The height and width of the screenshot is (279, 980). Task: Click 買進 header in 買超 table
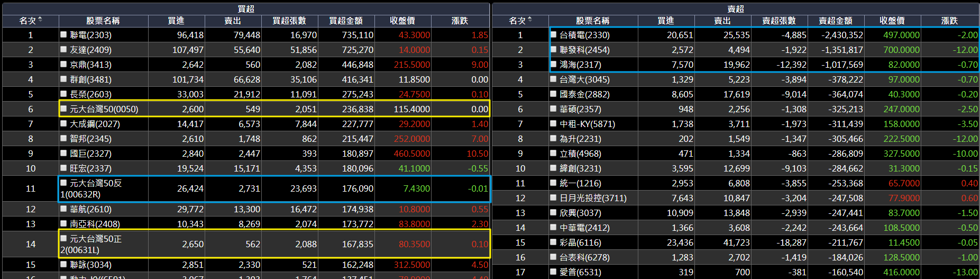tap(176, 21)
